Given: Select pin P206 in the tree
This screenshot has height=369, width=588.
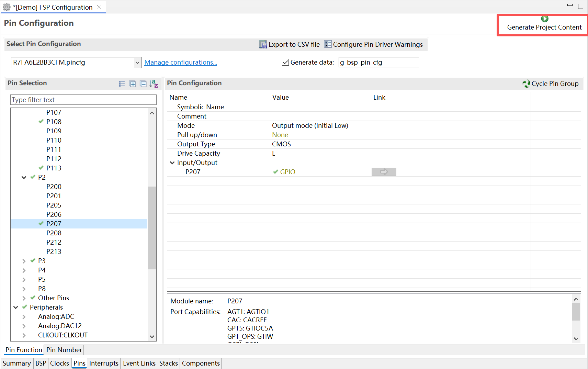Looking at the screenshot, I should pyautogui.click(x=54, y=214).
